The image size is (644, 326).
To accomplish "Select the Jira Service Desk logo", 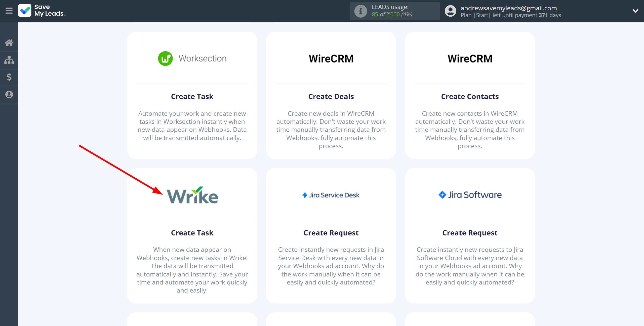I will tap(331, 195).
